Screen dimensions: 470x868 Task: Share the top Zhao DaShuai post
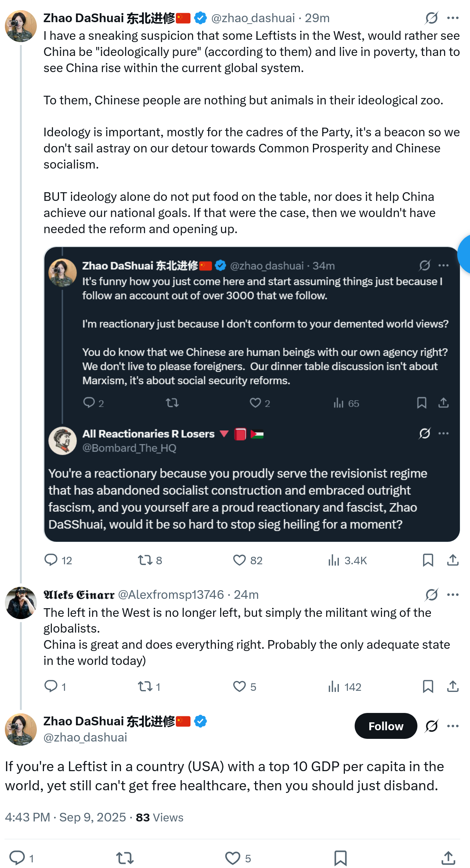pos(453,560)
